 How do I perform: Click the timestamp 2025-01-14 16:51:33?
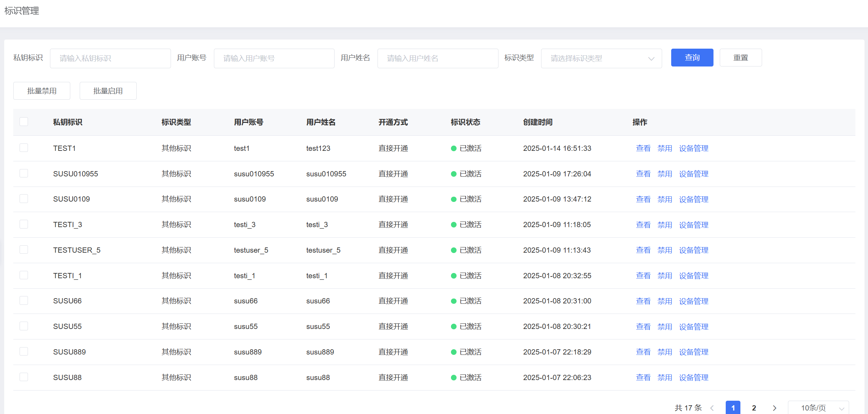click(x=557, y=148)
